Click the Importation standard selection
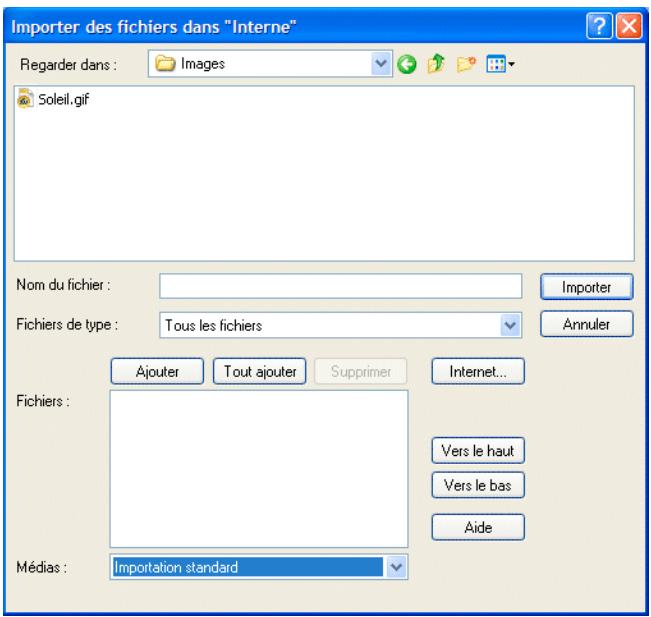This screenshot has width=651, height=617. (x=248, y=567)
